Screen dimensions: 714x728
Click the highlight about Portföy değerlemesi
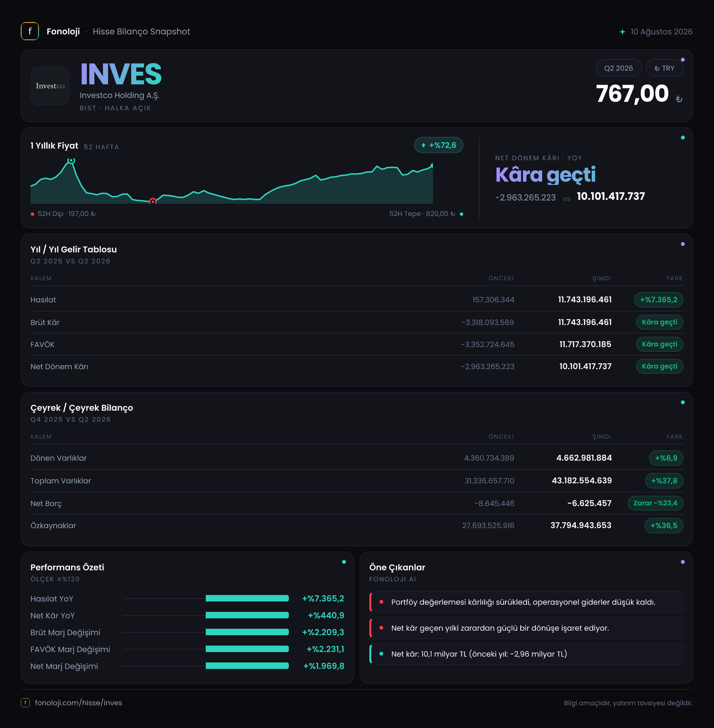point(526,602)
